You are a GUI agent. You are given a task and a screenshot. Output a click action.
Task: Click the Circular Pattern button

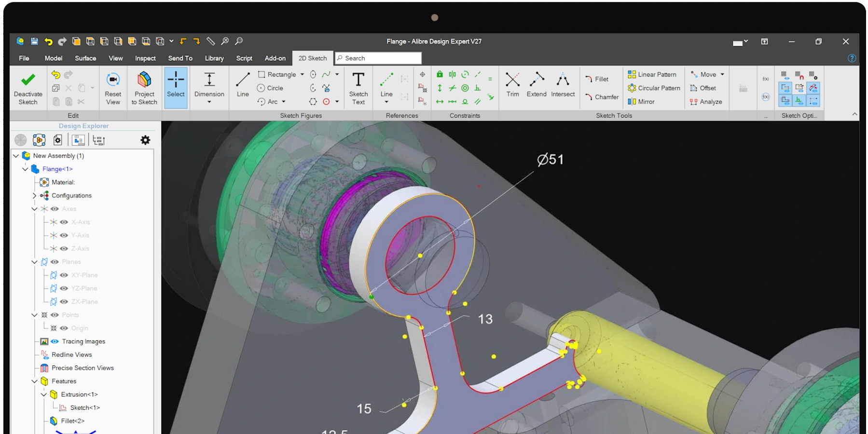pos(654,88)
